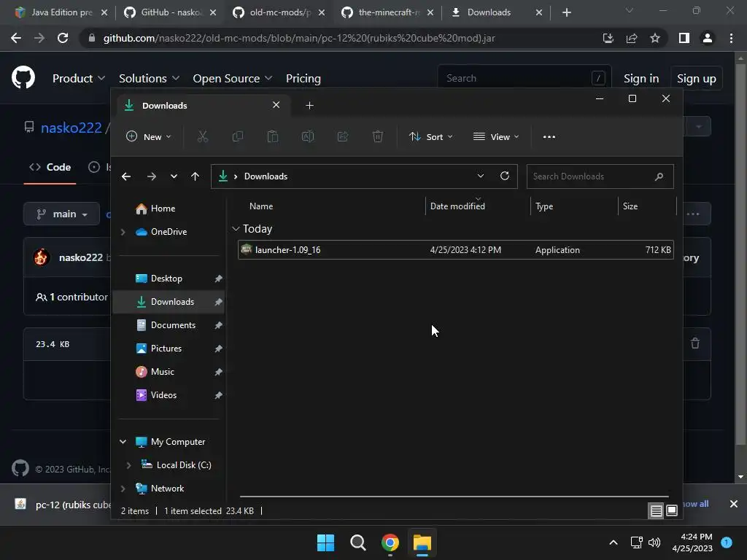The image size is (747, 560).
Task: Open Windows taskbar Search
Action: tap(357, 542)
